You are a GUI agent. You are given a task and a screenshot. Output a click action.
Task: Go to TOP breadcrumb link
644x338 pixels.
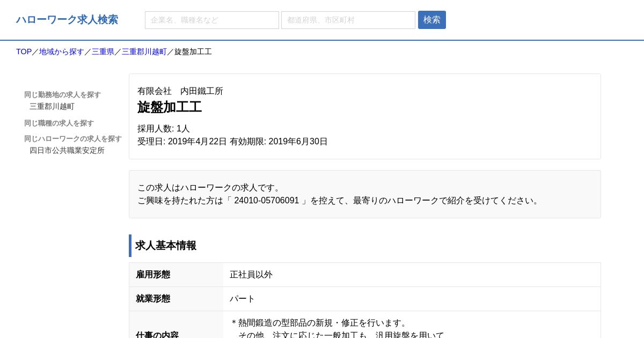[x=24, y=52]
